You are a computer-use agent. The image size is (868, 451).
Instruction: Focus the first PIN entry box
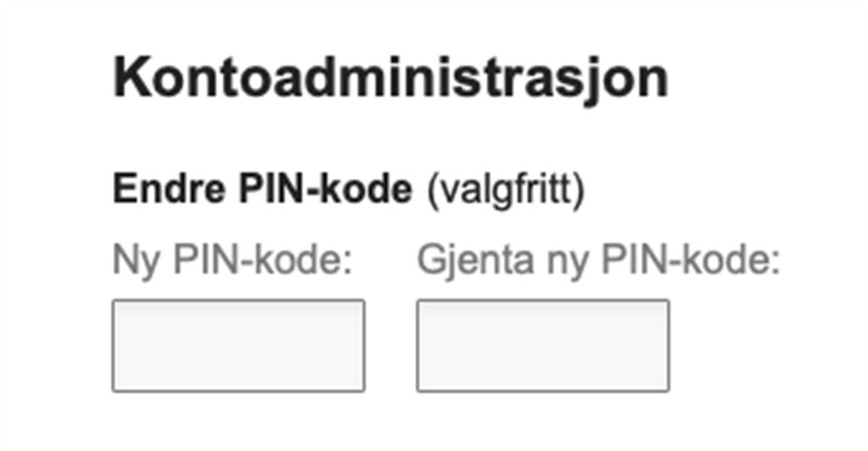(x=239, y=346)
